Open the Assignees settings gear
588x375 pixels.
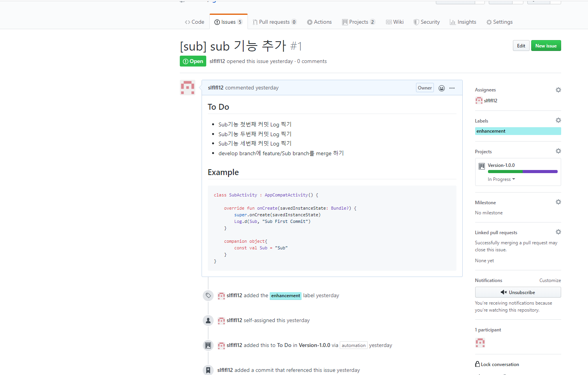pyautogui.click(x=558, y=90)
